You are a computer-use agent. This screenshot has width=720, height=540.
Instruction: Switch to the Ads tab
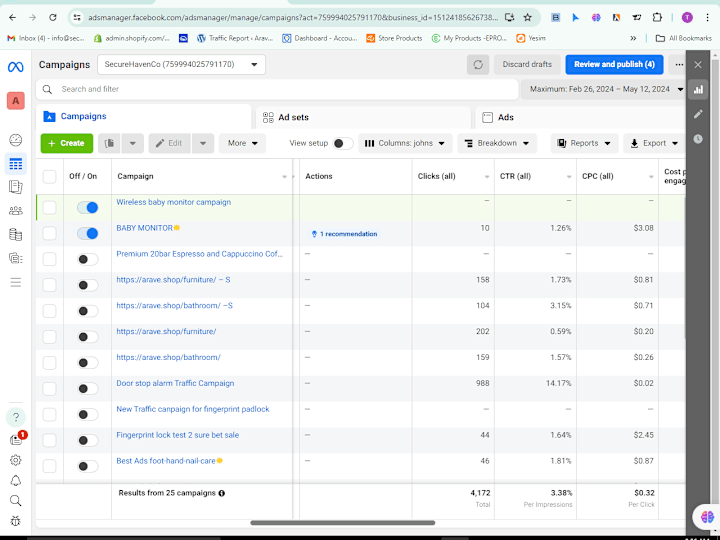click(x=580, y=118)
